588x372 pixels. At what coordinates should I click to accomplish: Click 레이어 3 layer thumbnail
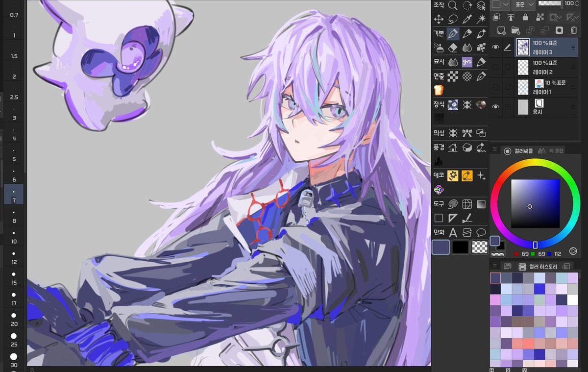coord(523,48)
